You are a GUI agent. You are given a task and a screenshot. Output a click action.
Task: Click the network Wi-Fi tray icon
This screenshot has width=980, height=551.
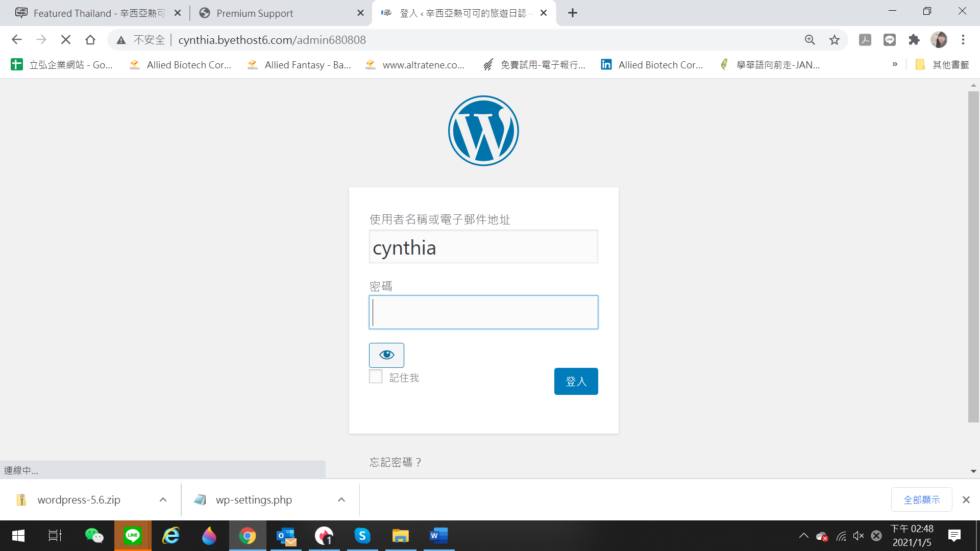[x=841, y=536]
